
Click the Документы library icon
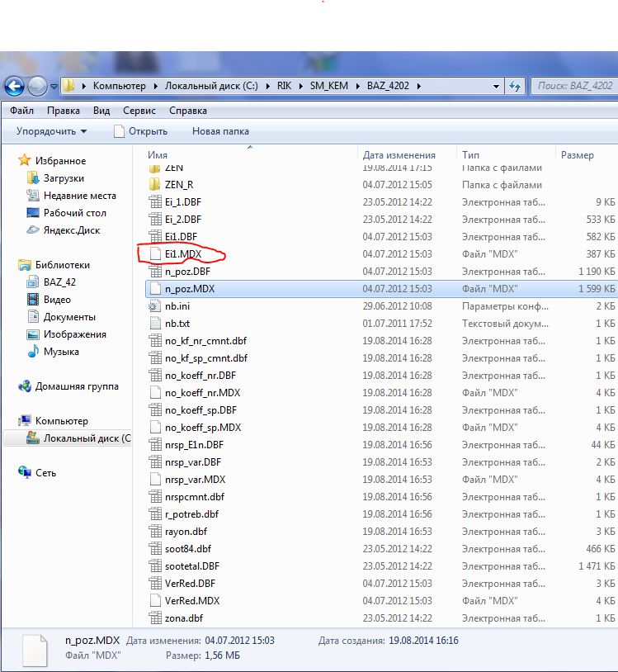coord(32,317)
